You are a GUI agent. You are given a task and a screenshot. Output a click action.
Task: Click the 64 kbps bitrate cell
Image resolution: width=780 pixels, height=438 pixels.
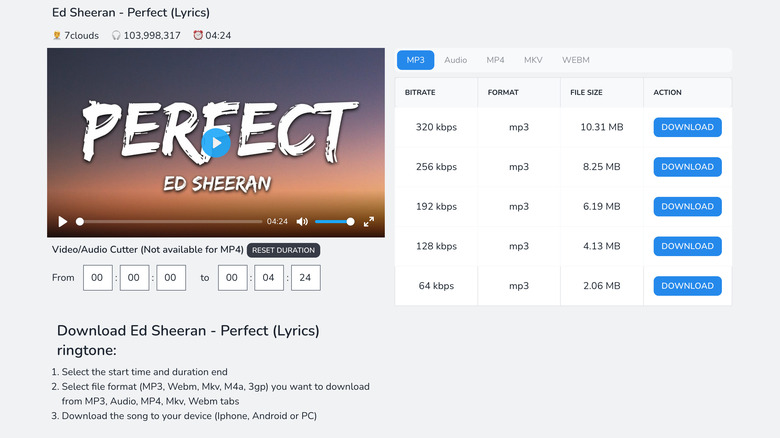pos(436,286)
